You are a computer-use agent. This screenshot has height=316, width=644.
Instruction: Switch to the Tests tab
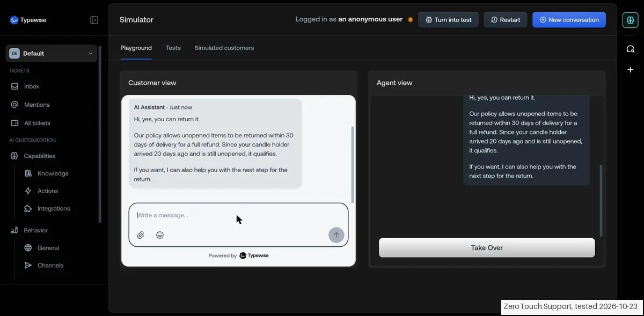tap(173, 48)
